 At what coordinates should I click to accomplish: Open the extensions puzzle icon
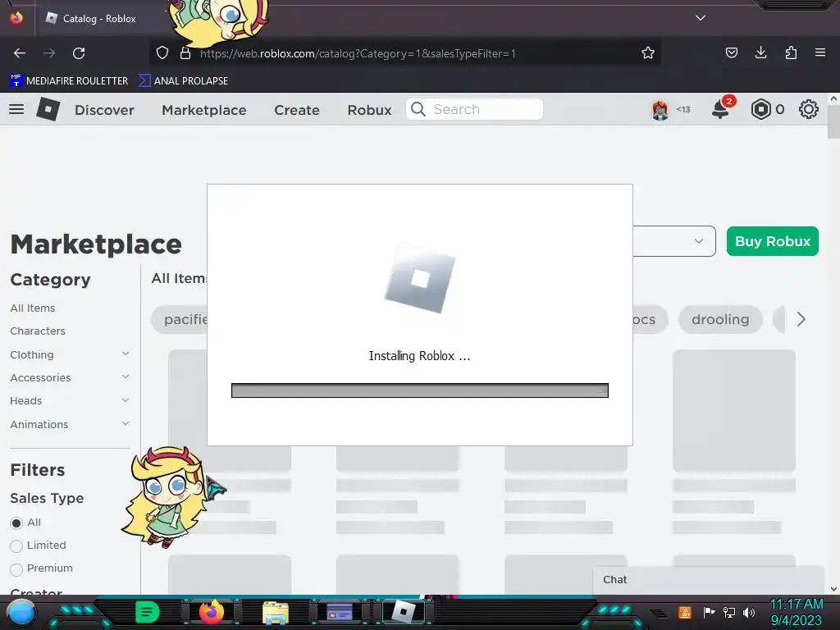pyautogui.click(x=791, y=52)
